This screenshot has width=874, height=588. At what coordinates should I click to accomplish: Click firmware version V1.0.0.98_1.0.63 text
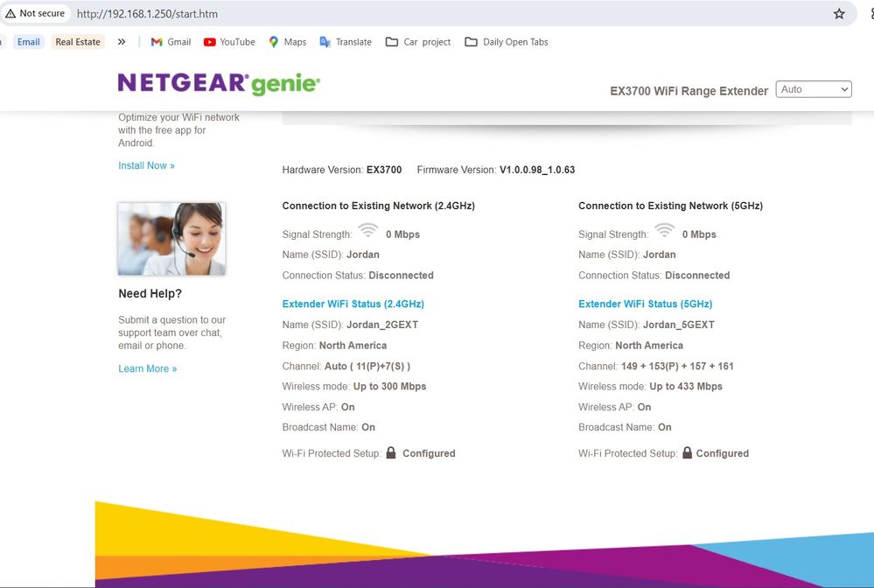point(537,170)
